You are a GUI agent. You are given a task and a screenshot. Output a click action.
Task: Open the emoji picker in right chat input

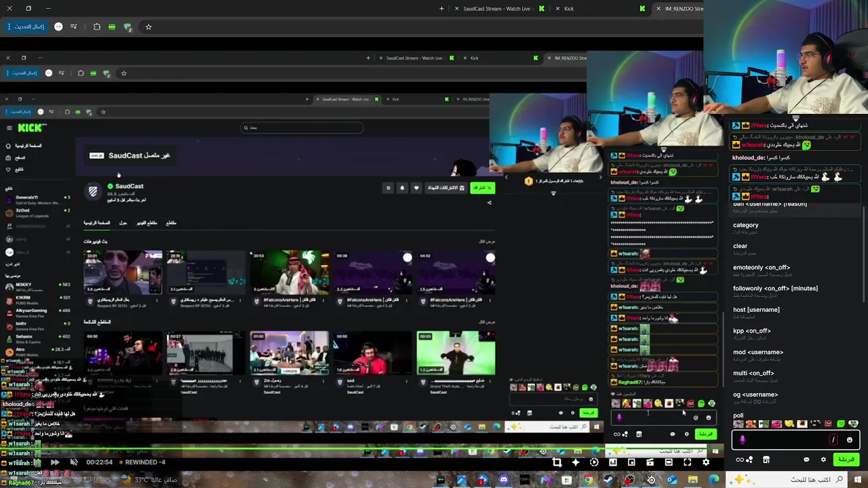point(850,440)
